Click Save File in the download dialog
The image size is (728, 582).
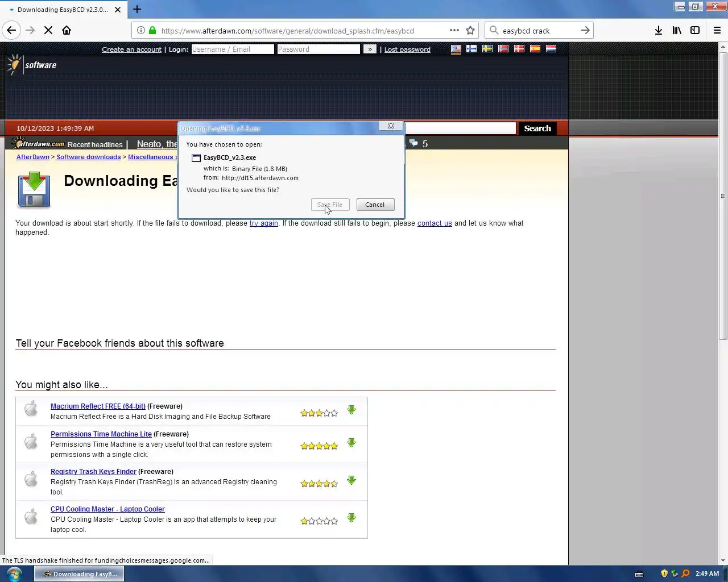[x=330, y=205]
